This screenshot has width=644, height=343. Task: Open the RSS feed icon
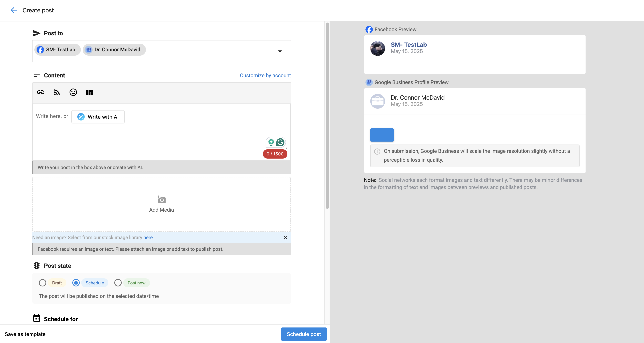tap(57, 92)
